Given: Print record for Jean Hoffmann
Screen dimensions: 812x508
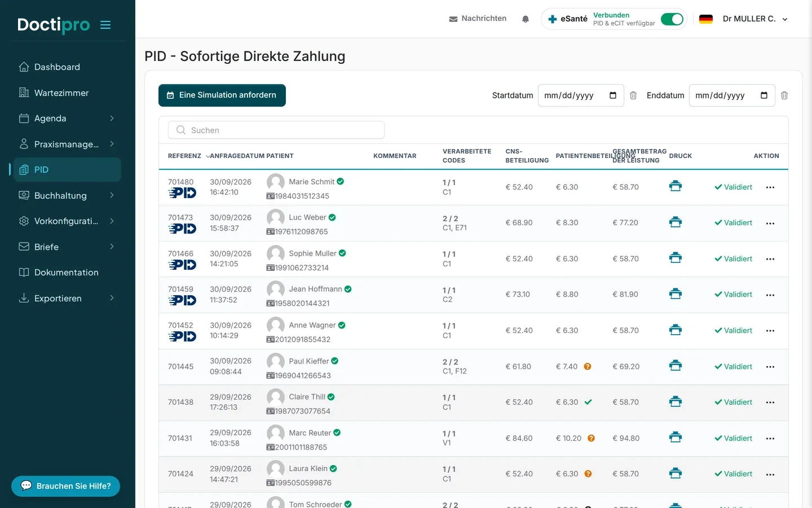Looking at the screenshot, I should [676, 294].
